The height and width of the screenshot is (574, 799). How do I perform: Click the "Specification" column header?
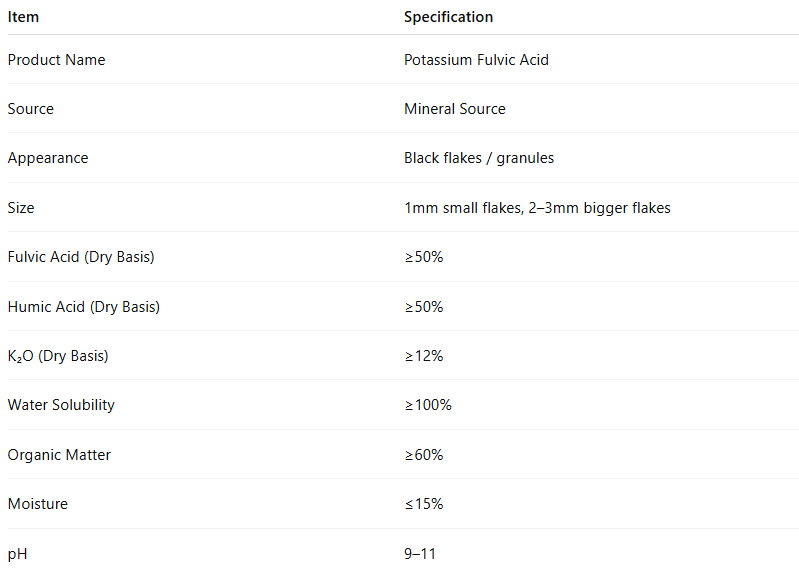coord(448,17)
